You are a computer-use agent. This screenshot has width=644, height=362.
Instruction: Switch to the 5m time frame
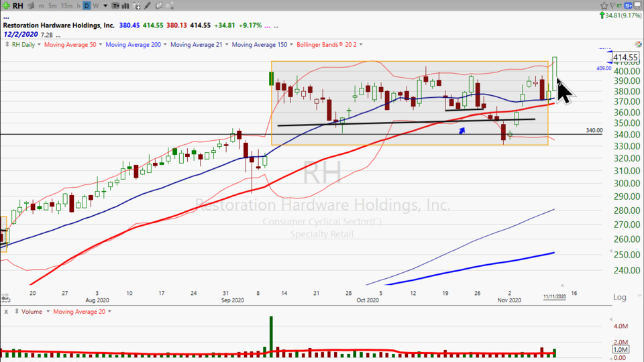(52, 6)
